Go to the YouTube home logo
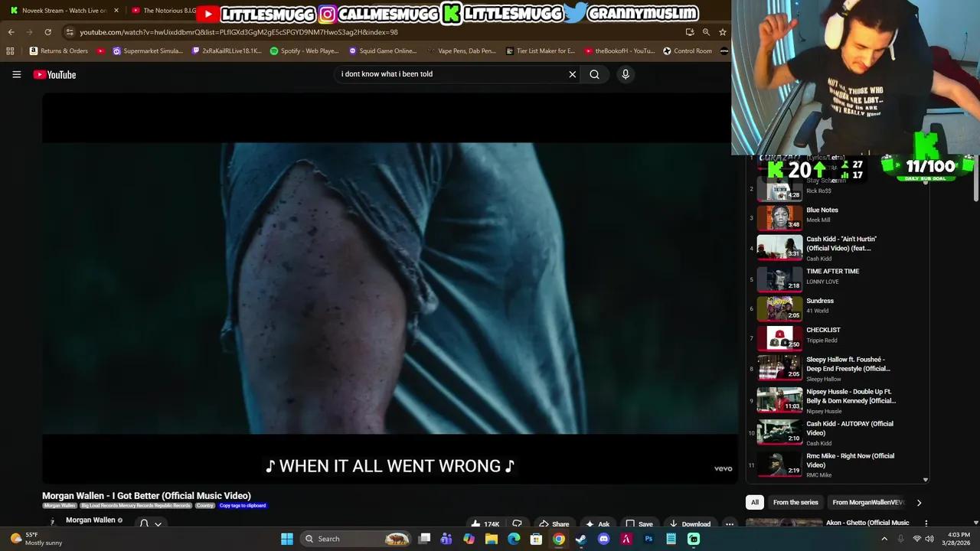Viewport: 980px width, 551px height. tap(54, 74)
